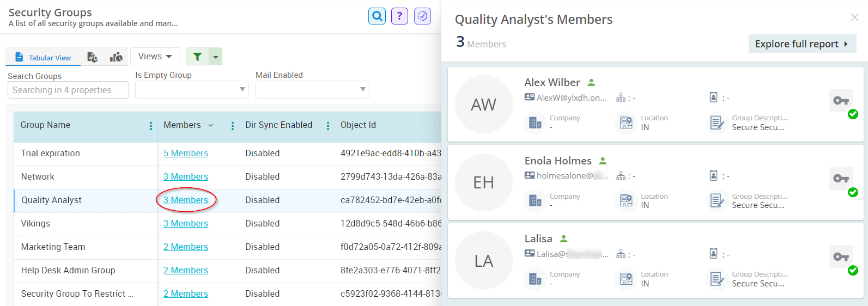Viewport: 868px width, 306px height.
Task: Select the Network group name
Action: click(38, 176)
